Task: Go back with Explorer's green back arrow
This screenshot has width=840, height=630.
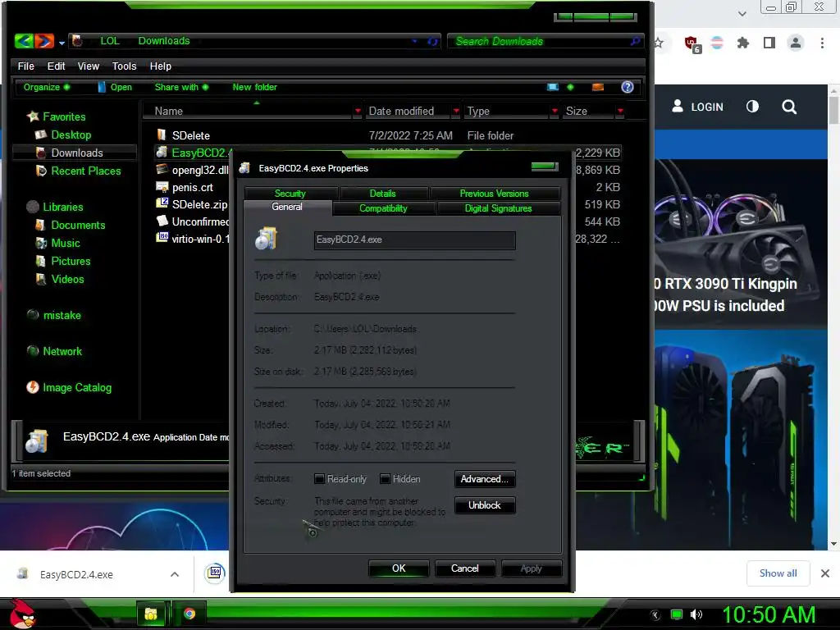Action: pyautogui.click(x=24, y=41)
